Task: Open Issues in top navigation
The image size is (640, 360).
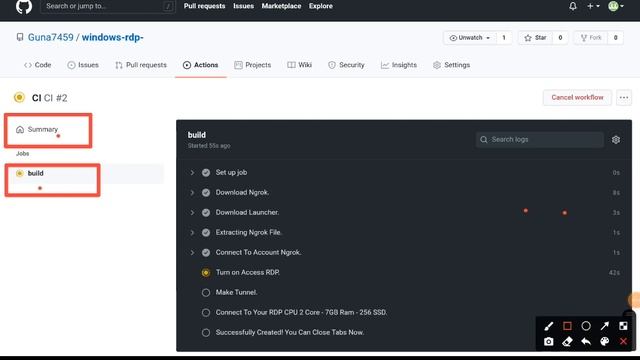Action: click(x=243, y=6)
